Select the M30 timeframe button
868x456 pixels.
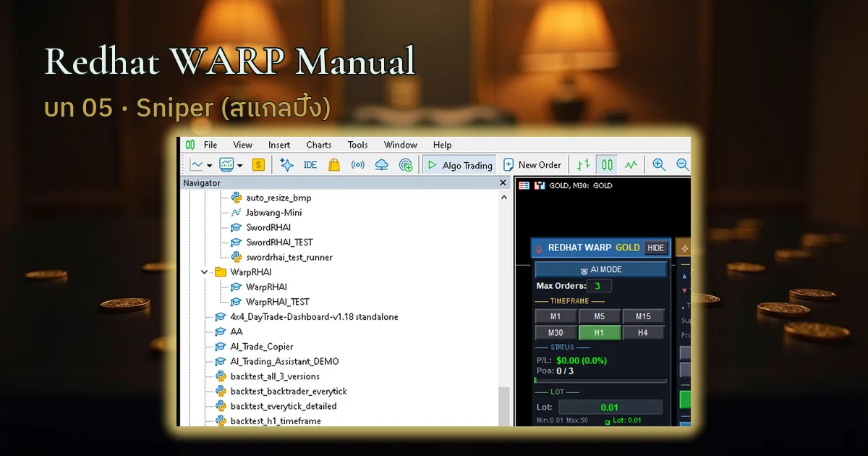click(x=556, y=333)
